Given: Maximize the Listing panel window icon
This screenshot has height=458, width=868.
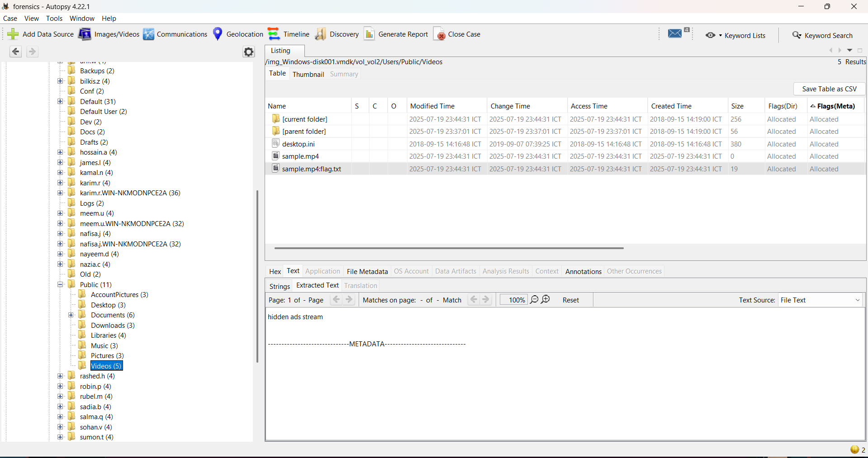Looking at the screenshot, I should coord(860,50).
